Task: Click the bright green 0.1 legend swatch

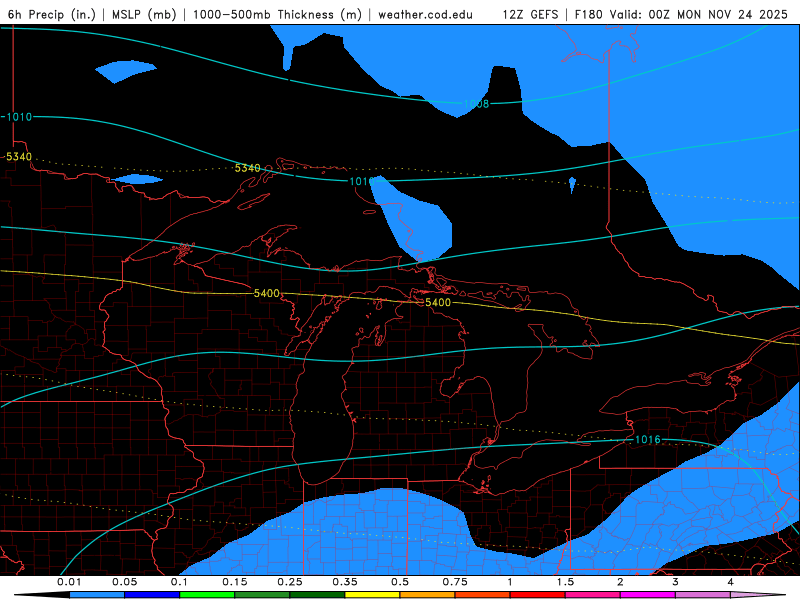Action: (x=207, y=595)
